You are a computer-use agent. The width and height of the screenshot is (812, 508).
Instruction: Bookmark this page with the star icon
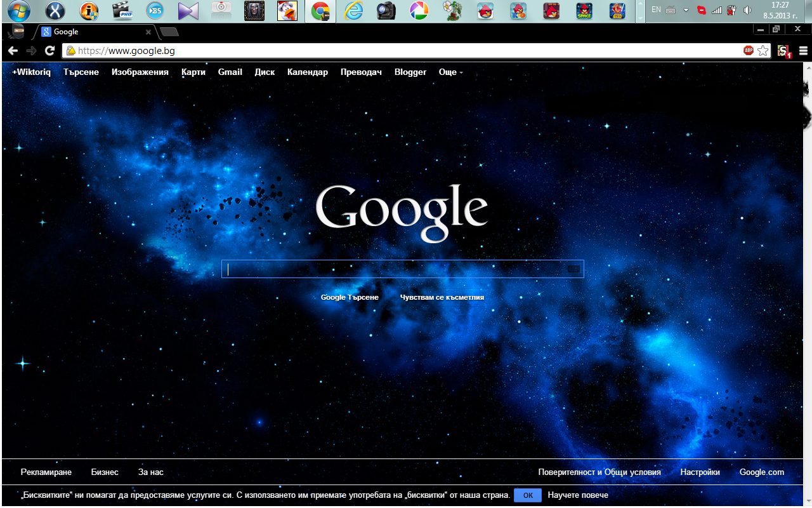[763, 51]
